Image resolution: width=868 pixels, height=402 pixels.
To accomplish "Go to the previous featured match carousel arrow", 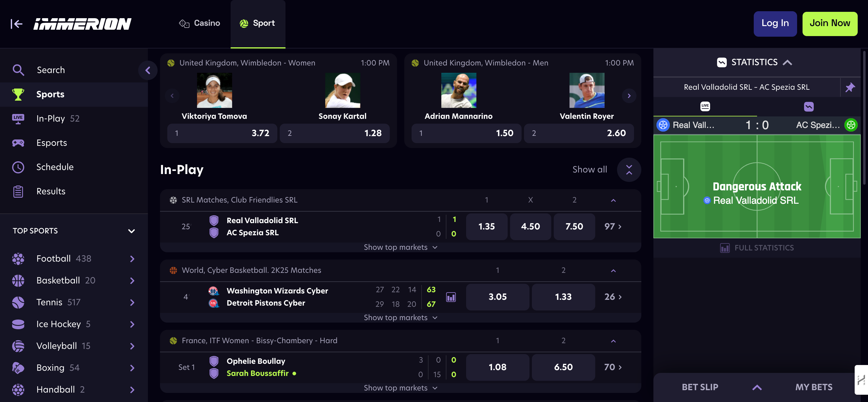I will coord(172,96).
